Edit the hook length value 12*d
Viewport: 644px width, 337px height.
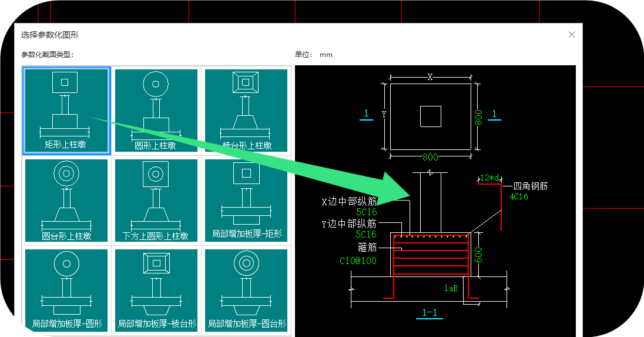[489, 178]
